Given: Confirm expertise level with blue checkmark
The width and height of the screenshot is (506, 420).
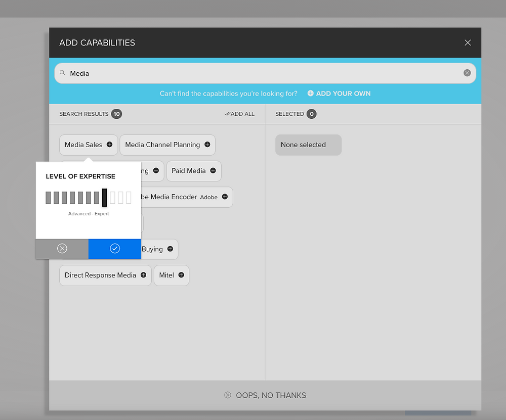Looking at the screenshot, I should 114,249.
